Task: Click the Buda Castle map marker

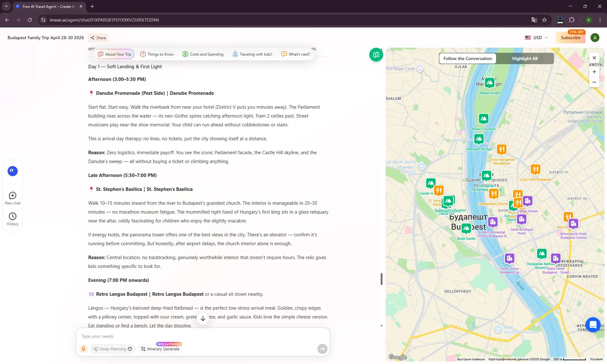Action: point(466,228)
